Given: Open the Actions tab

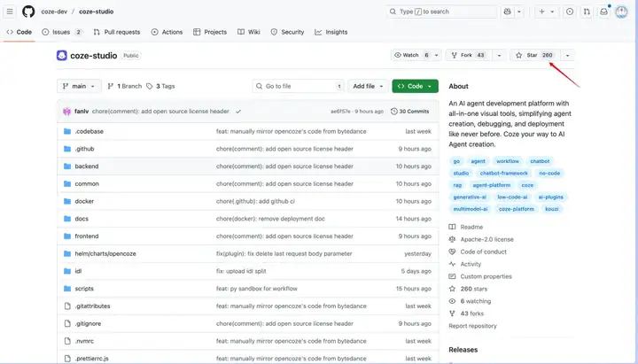Looking at the screenshot, I should (167, 32).
